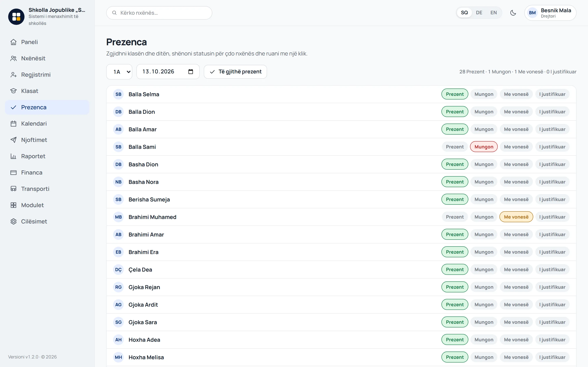Open the calendar picker icon in date field
This screenshot has height=367, width=588.
(191, 72)
